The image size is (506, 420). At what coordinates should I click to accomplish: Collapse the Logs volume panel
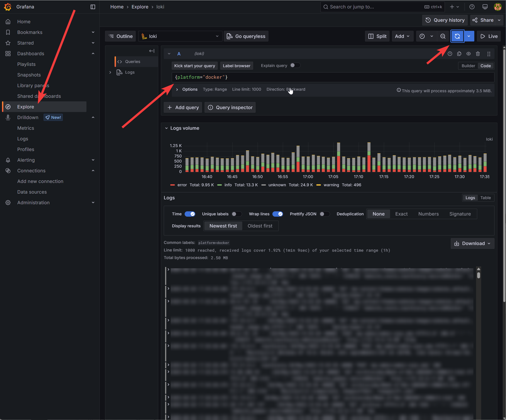point(166,128)
